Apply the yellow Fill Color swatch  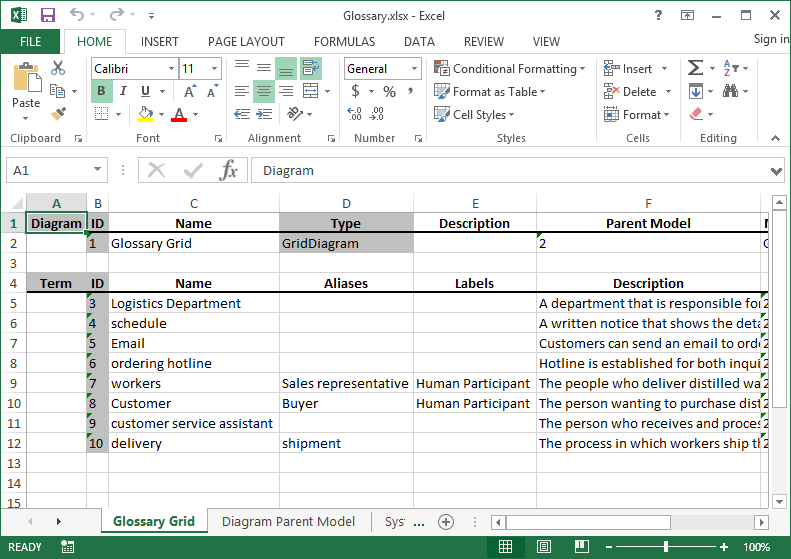(x=145, y=114)
